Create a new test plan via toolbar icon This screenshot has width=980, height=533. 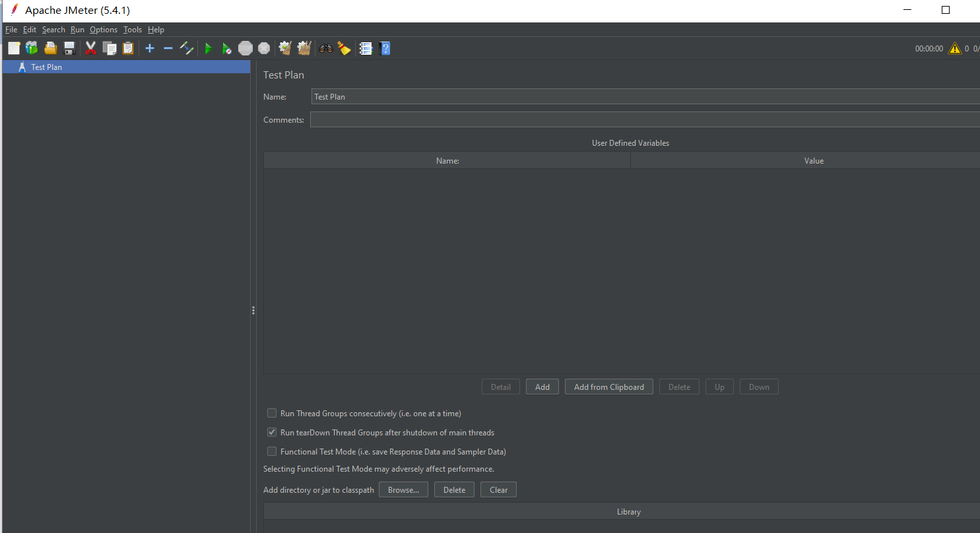pos(14,48)
